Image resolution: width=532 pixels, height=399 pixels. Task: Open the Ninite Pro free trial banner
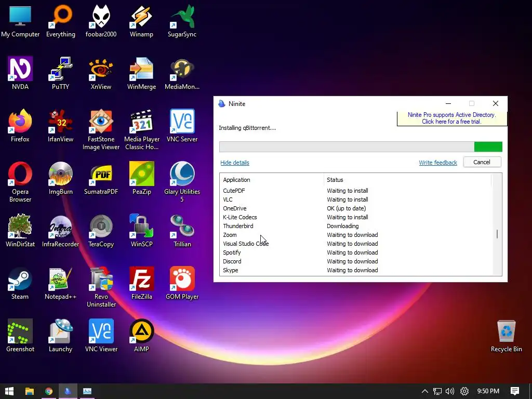tap(451, 118)
